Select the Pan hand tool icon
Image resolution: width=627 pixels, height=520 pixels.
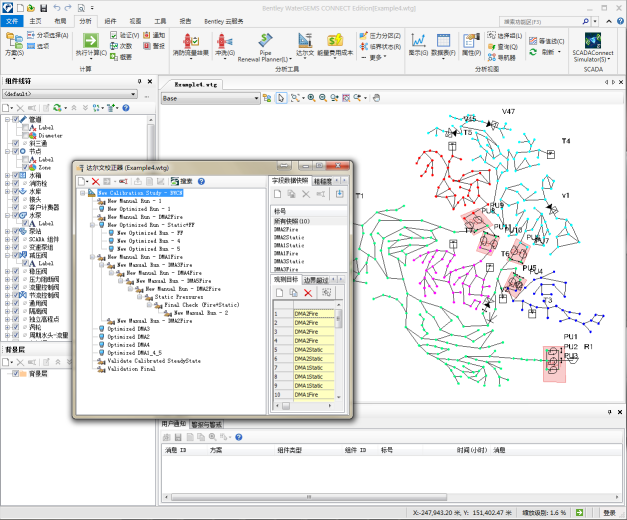(376, 98)
